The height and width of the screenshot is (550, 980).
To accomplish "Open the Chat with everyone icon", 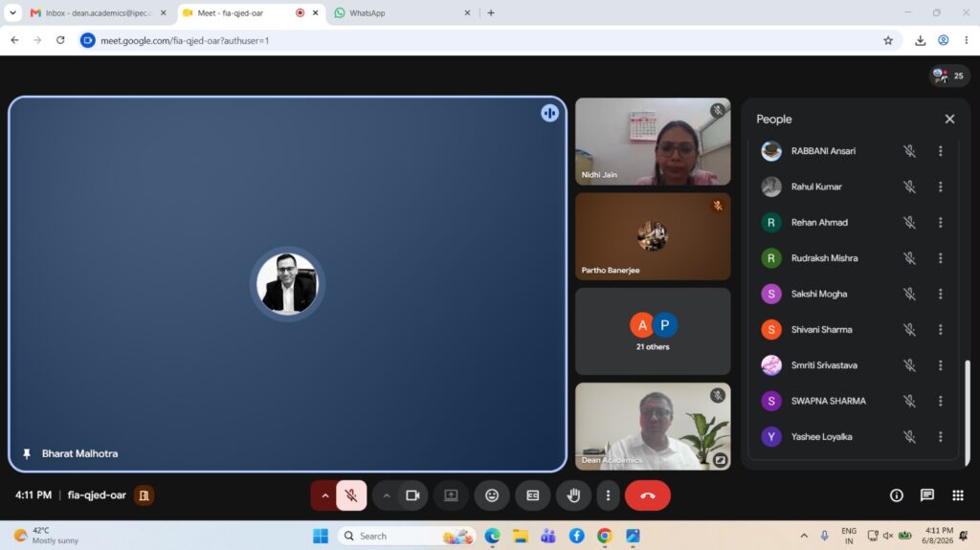I will coord(926,495).
